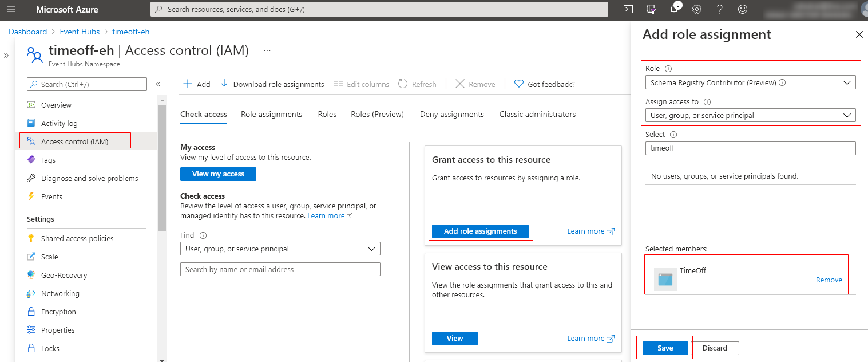The image size is (868, 362).
Task: Open the Cloud Shell icon
Action: pos(628,9)
